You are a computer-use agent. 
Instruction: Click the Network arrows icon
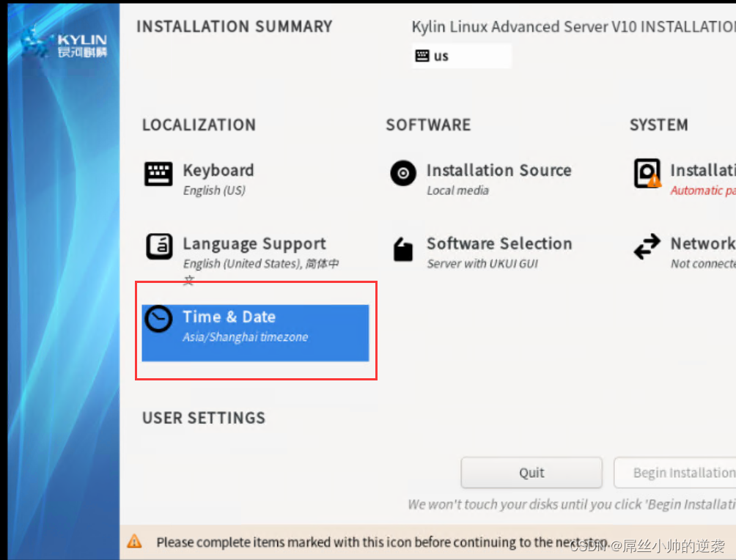(x=647, y=248)
